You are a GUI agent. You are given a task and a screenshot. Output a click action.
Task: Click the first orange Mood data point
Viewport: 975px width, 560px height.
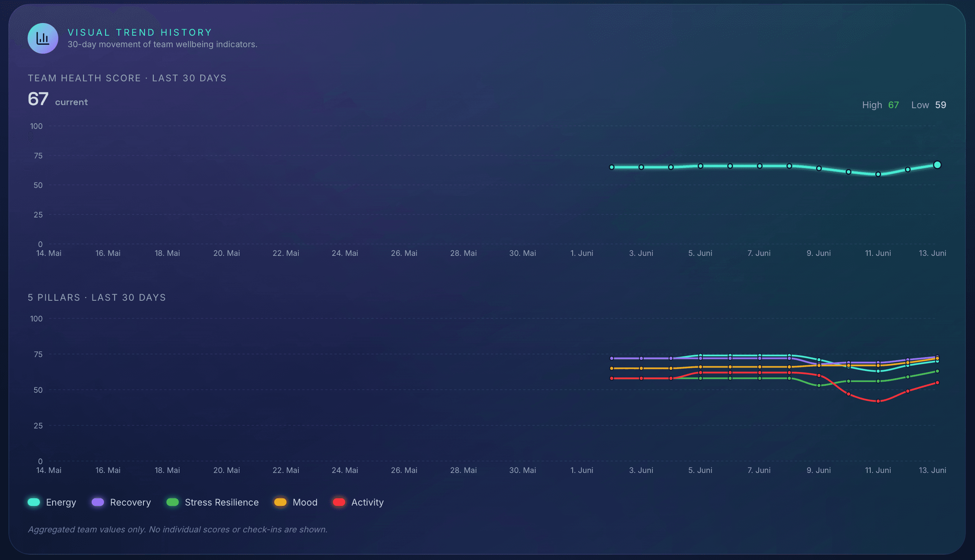(x=611, y=369)
